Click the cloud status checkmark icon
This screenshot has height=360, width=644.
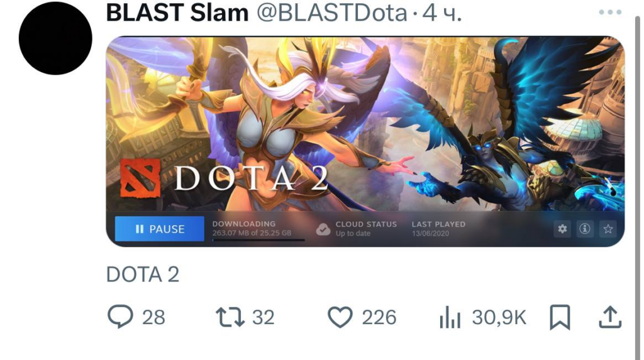(x=323, y=229)
